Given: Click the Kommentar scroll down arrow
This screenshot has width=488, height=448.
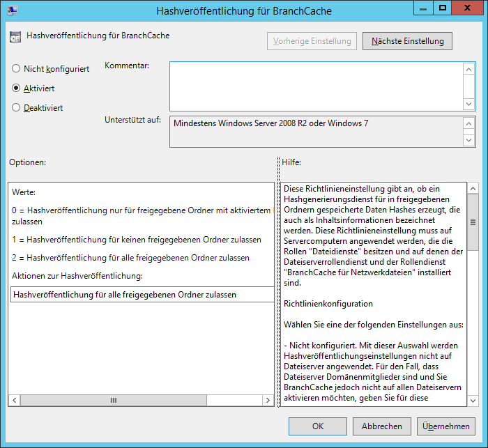Looking at the screenshot, I should tap(468, 104).
